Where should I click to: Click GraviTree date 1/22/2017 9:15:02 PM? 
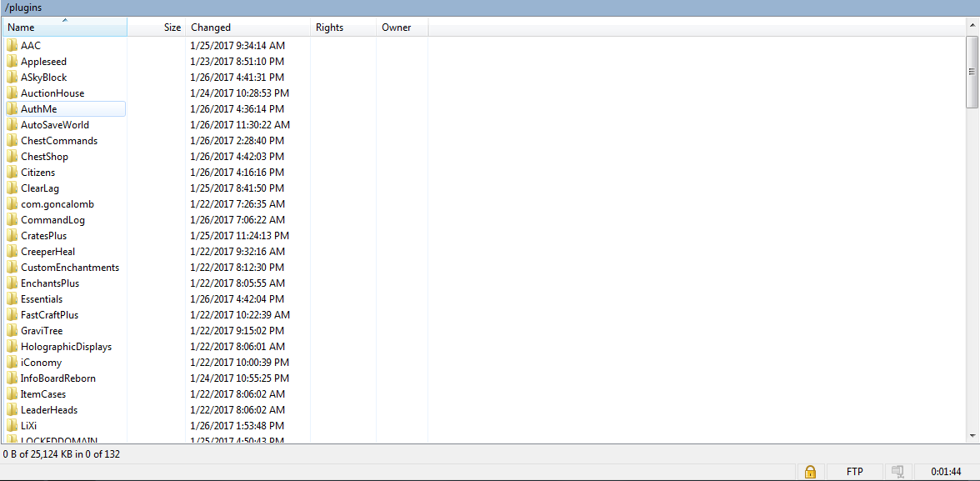click(237, 331)
